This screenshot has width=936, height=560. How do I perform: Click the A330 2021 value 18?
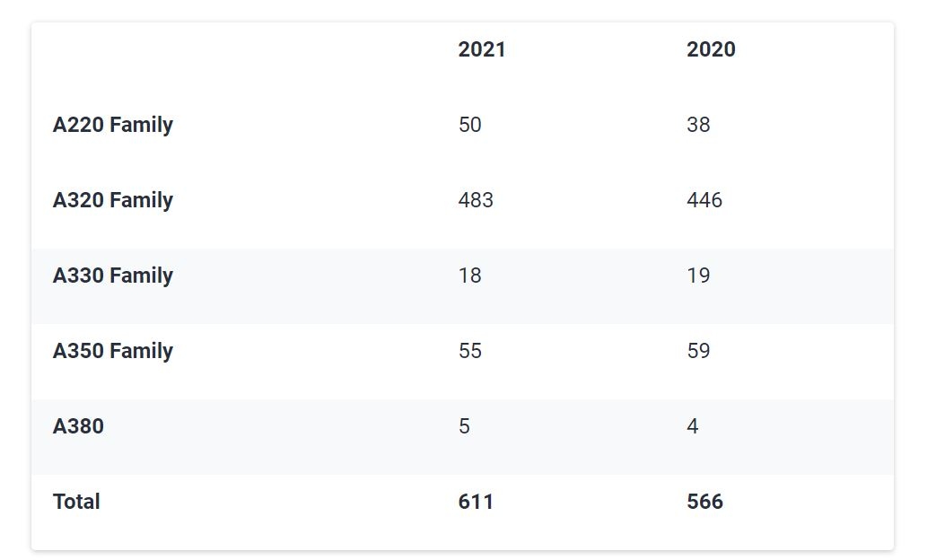pos(469,276)
